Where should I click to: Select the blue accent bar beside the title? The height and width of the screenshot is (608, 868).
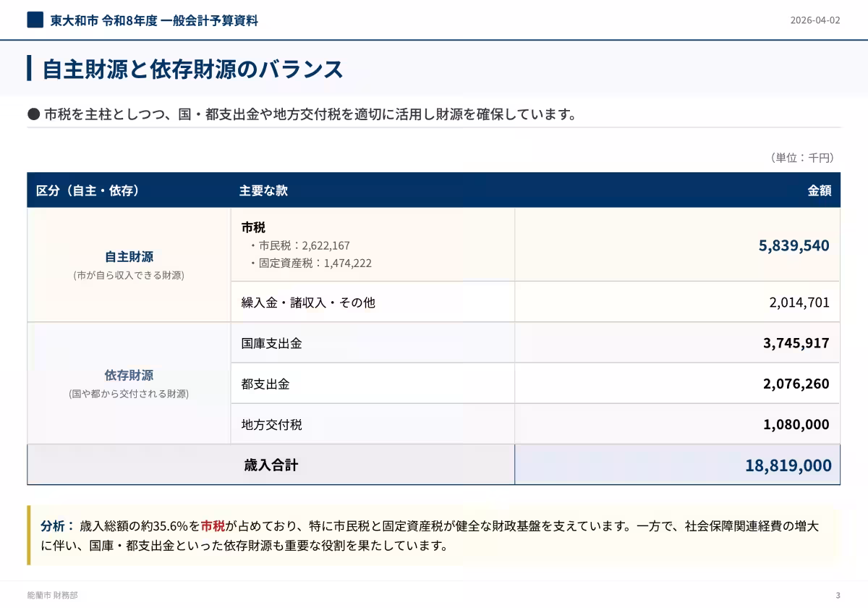coord(30,69)
